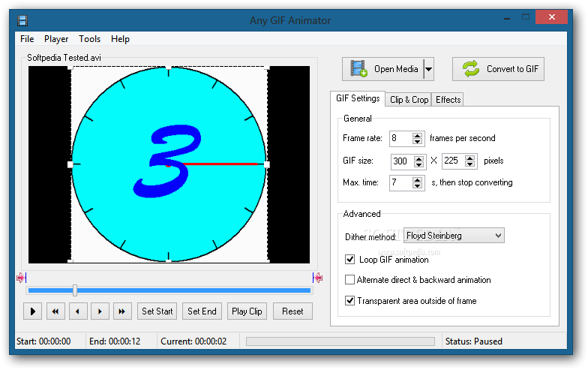
Task: Switch to the Clip & Crop tab
Action: [409, 99]
